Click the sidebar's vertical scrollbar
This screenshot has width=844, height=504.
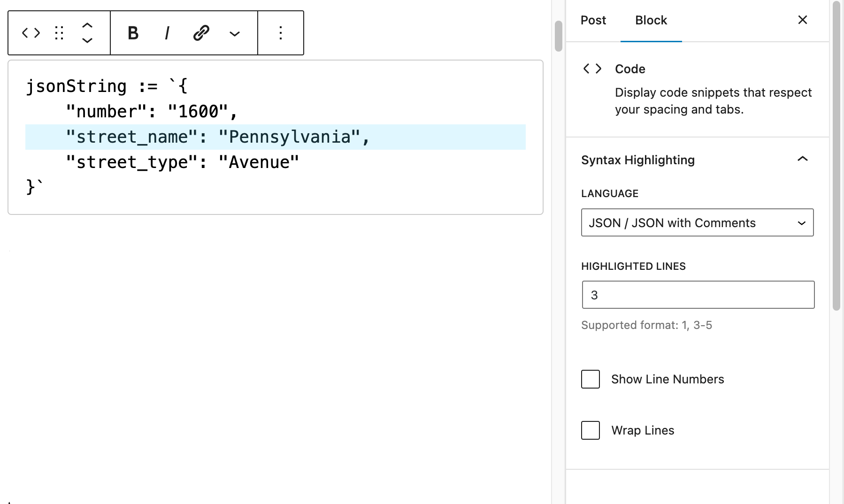click(836, 155)
